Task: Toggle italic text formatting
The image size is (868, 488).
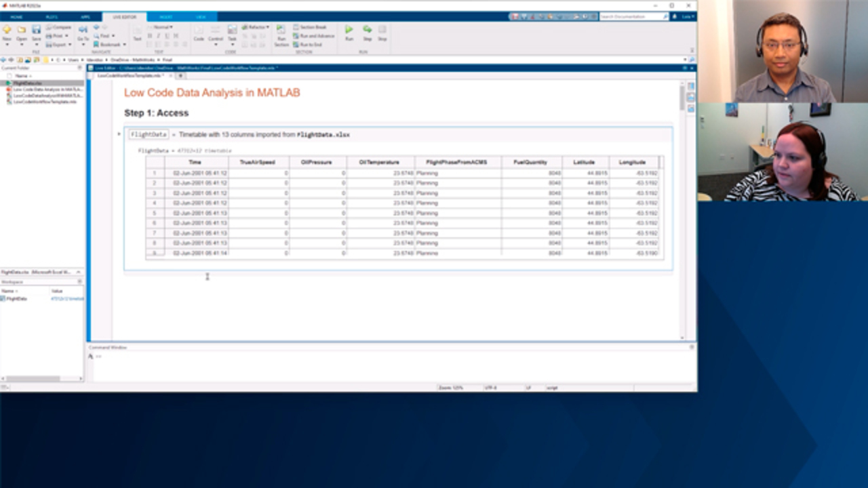Action: pyautogui.click(x=158, y=36)
